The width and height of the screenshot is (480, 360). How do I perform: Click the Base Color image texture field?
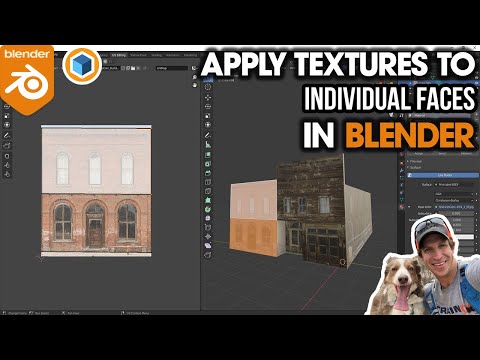(x=454, y=207)
